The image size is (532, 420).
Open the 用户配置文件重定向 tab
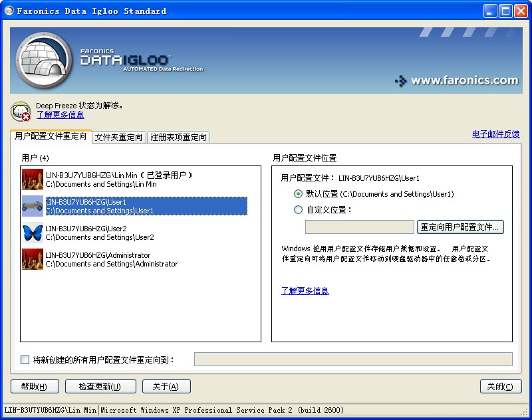tap(51, 136)
